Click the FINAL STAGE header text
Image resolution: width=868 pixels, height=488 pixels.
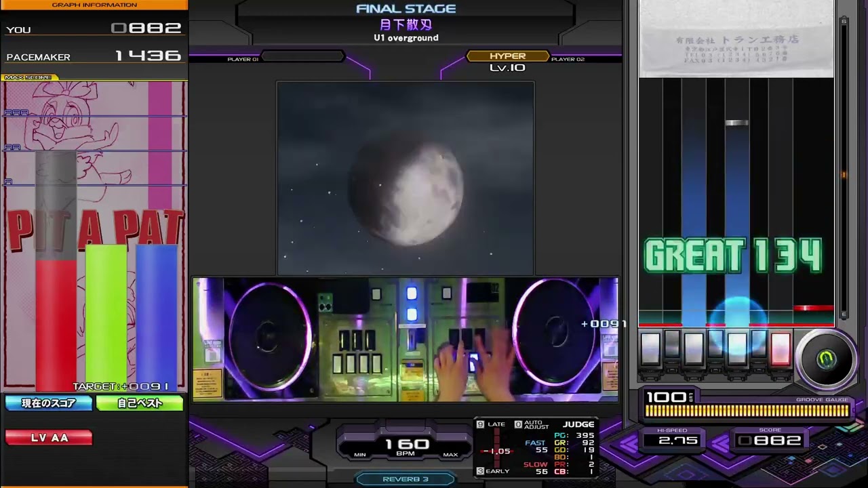(406, 9)
